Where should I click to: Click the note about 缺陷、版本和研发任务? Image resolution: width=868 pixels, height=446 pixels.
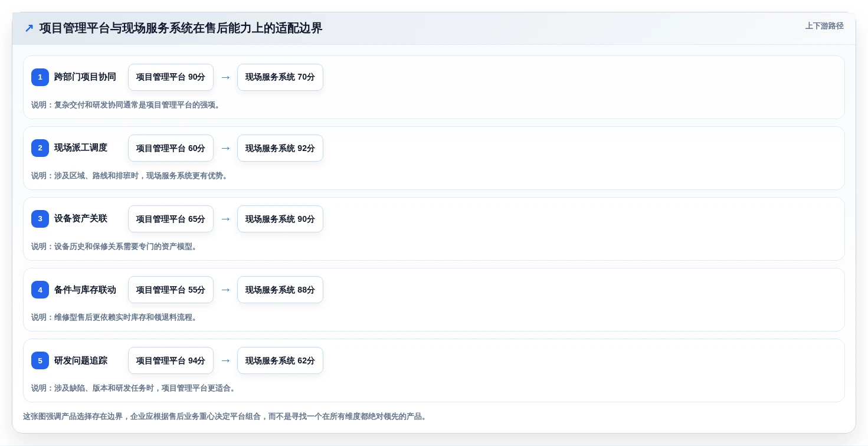click(133, 388)
